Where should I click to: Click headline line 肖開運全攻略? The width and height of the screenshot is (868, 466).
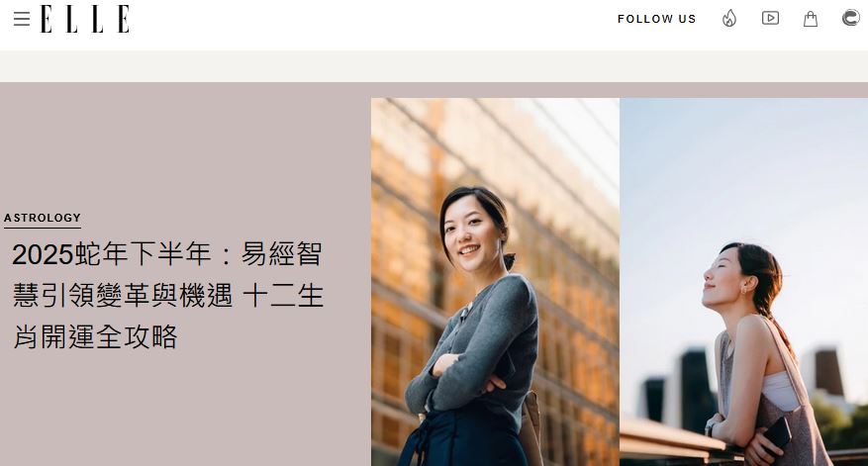click(95, 336)
